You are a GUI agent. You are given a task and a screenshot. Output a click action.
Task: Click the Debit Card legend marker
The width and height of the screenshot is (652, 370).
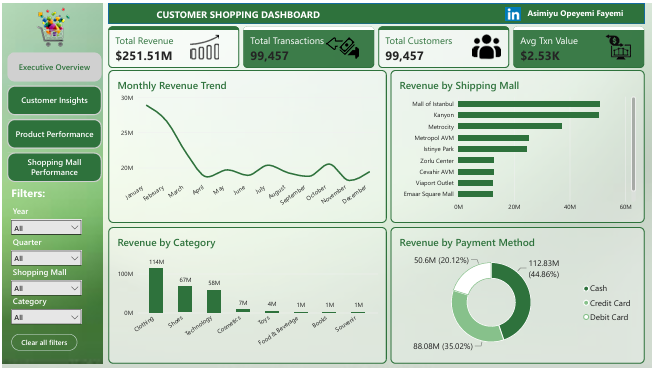(586, 317)
